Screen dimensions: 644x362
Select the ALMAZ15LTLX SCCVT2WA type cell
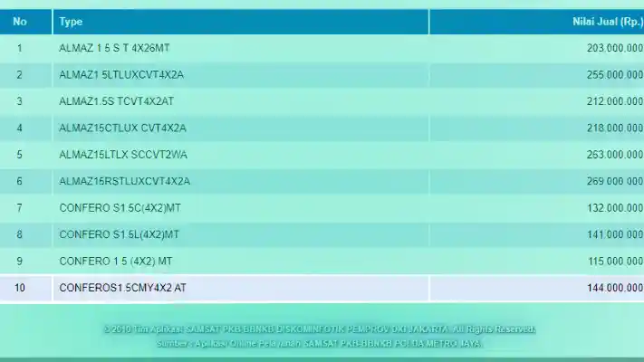tap(123, 155)
